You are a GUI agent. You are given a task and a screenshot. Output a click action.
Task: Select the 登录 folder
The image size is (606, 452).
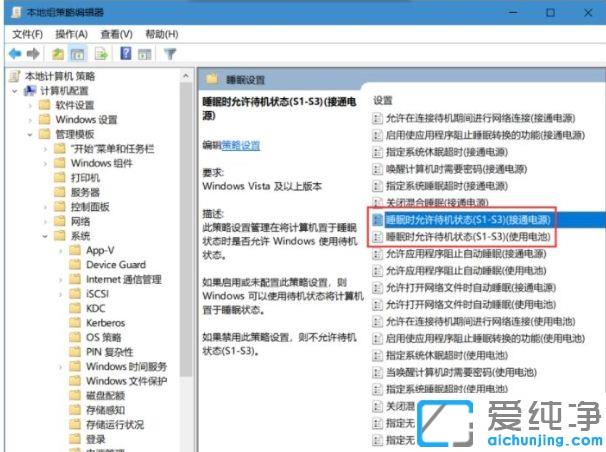pos(95,439)
